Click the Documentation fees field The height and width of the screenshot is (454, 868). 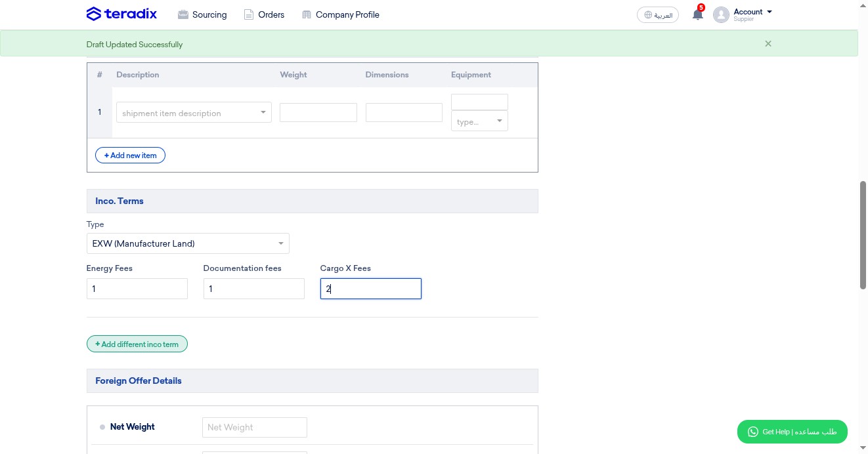coord(254,289)
